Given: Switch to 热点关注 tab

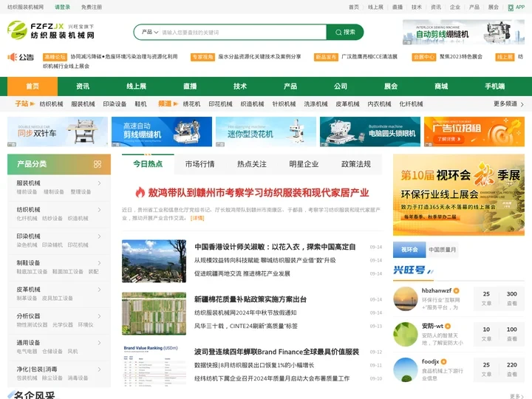Looking at the screenshot, I should 252,164.
